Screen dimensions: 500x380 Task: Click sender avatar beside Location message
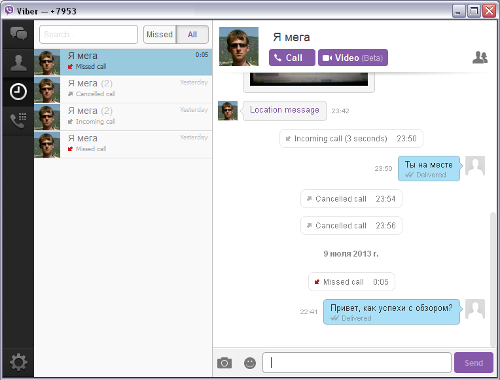228,111
